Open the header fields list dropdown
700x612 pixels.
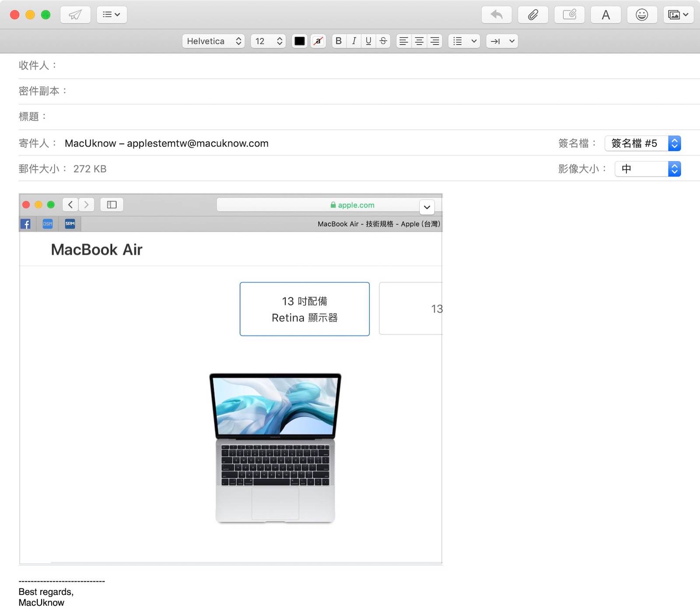112,15
